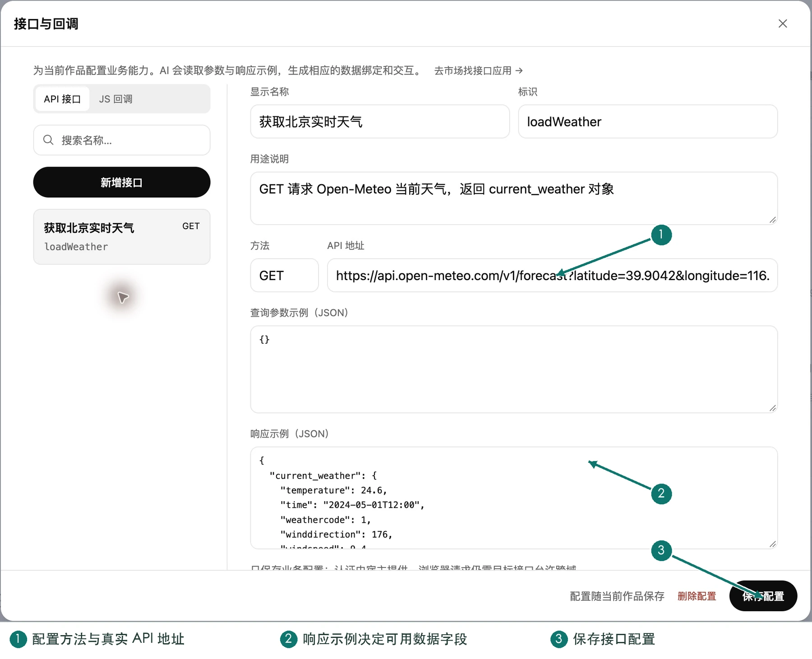Click into the 响应示例 JSON area
Screen dimensions: 812x659
[x=514, y=498]
